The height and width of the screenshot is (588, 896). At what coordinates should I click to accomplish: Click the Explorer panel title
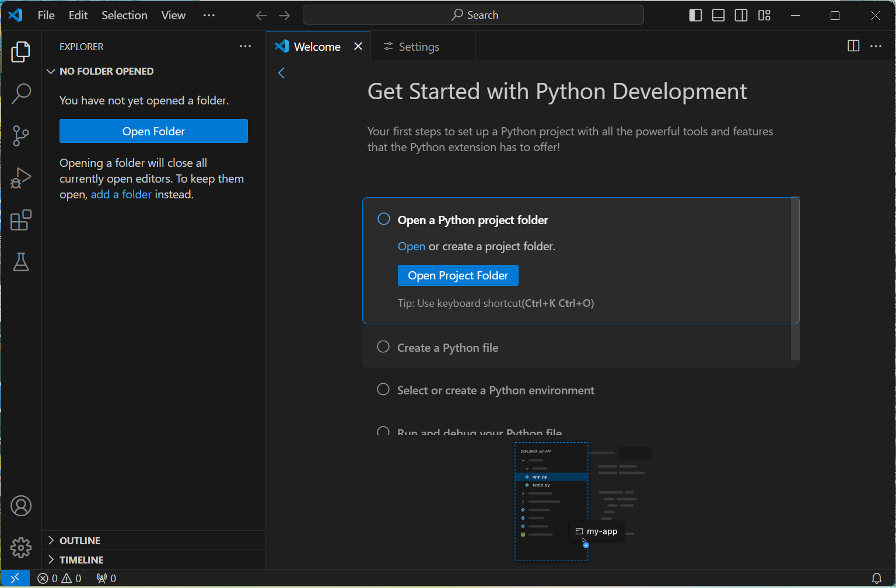point(82,47)
